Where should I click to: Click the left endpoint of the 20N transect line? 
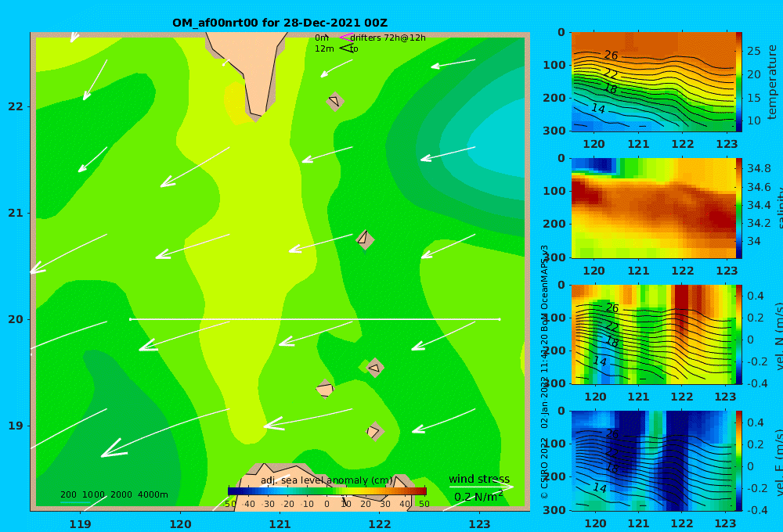pos(130,319)
